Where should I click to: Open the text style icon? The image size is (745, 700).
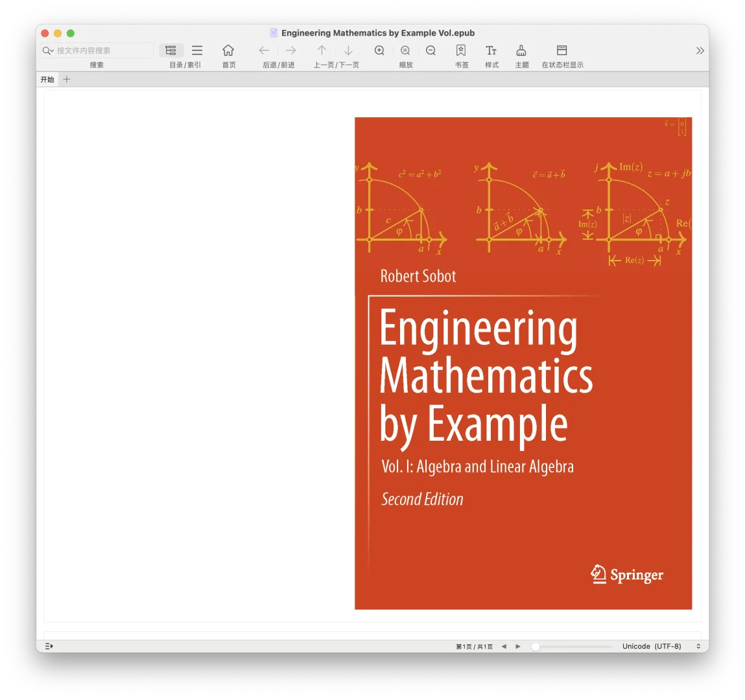(491, 51)
